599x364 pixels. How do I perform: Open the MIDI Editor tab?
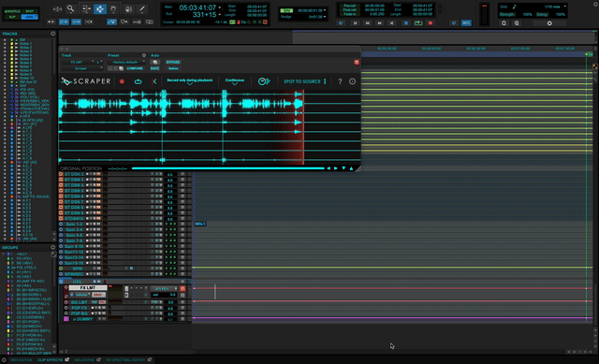coord(21,360)
